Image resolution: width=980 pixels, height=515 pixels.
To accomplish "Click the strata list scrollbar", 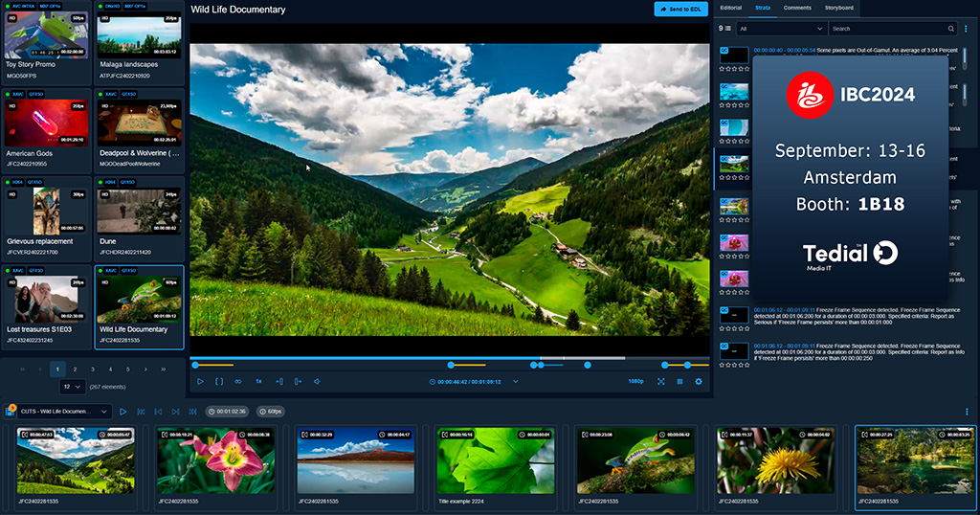I will [965, 59].
